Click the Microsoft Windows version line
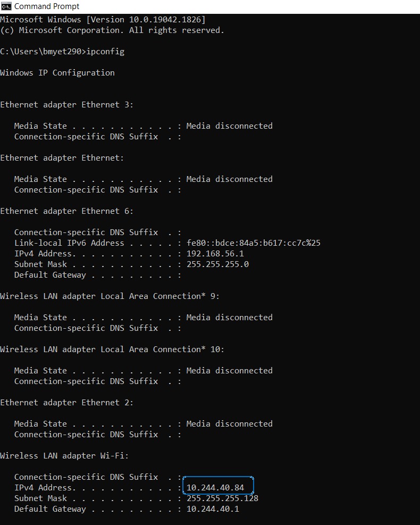This screenshot has width=420, height=525. pyautogui.click(x=103, y=20)
